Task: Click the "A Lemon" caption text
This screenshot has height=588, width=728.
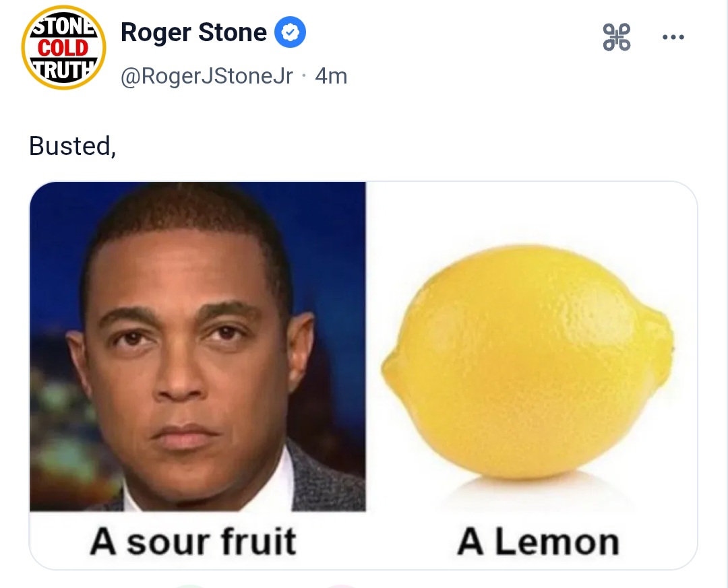Action: click(538, 542)
